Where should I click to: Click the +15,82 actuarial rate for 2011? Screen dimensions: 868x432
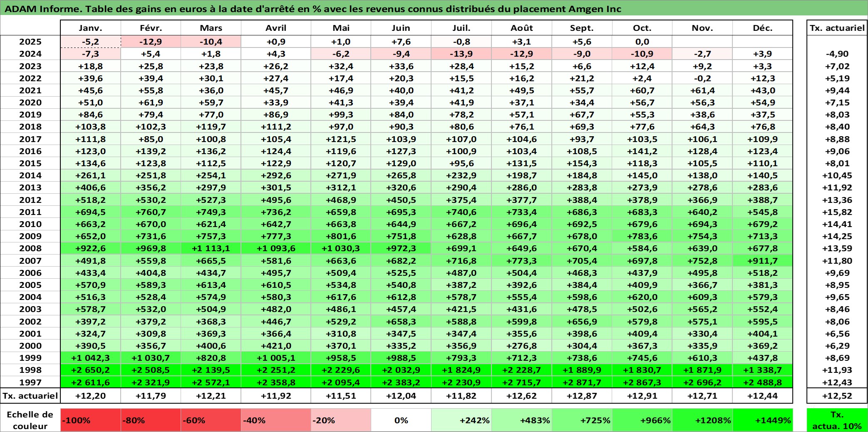point(837,212)
